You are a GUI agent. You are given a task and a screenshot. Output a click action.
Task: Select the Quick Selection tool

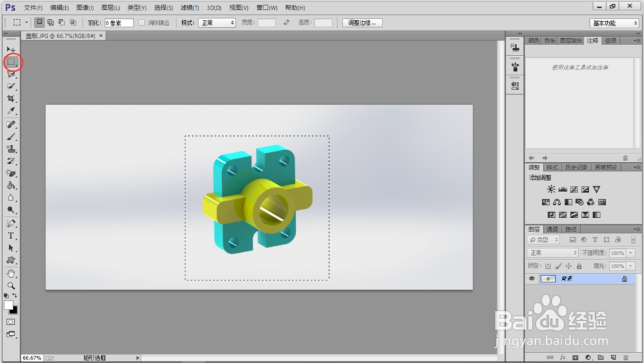pos(11,86)
